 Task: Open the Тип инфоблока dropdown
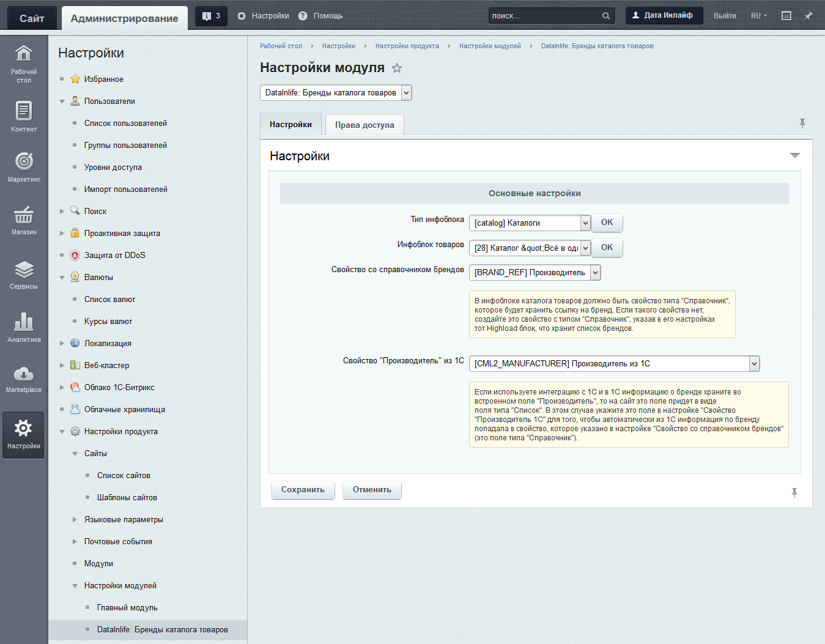(x=530, y=223)
